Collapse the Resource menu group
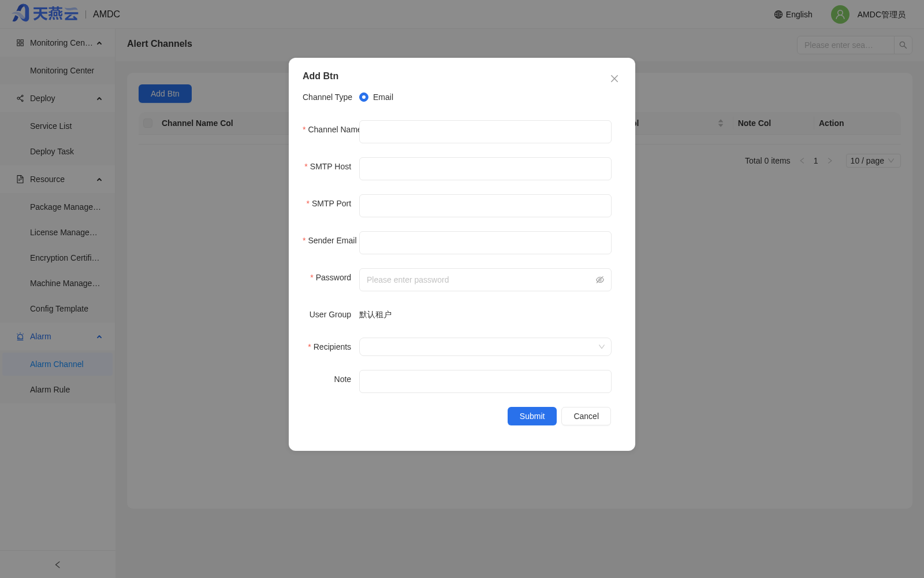924x578 pixels. pos(99,179)
